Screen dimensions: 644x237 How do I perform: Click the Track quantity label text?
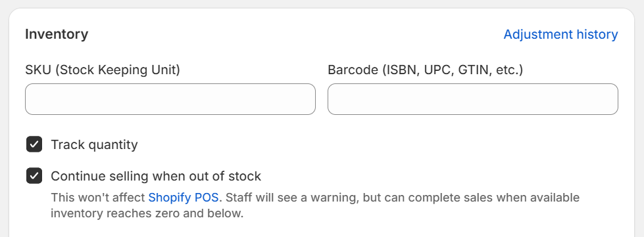point(94,144)
